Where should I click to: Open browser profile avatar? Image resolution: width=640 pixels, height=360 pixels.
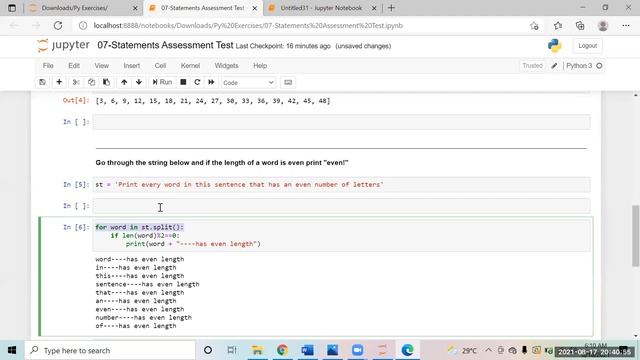pyautogui.click(x=602, y=26)
